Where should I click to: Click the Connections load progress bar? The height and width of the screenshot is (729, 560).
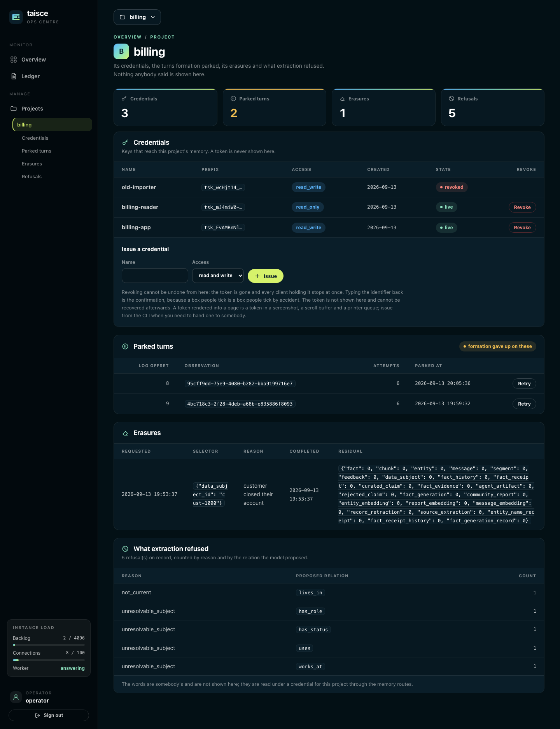[49, 660]
